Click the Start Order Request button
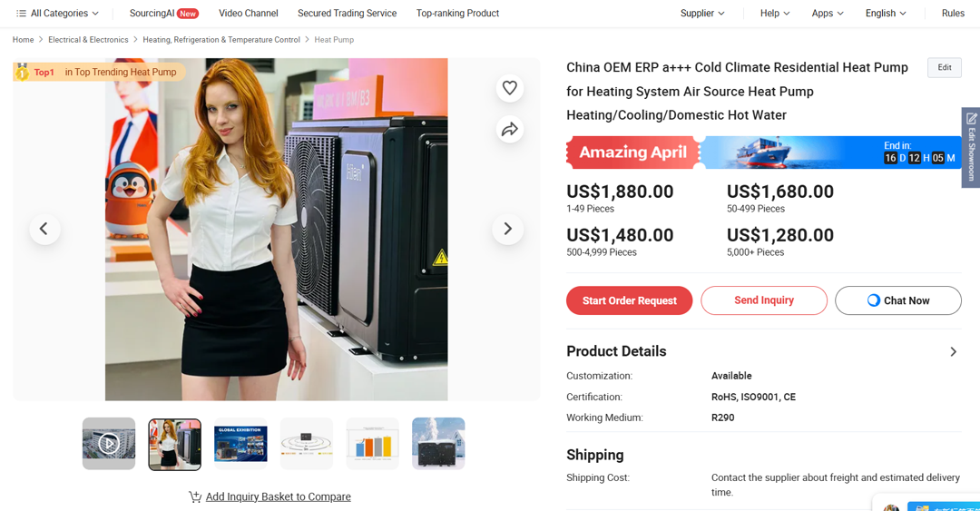The width and height of the screenshot is (980, 511). pos(630,300)
